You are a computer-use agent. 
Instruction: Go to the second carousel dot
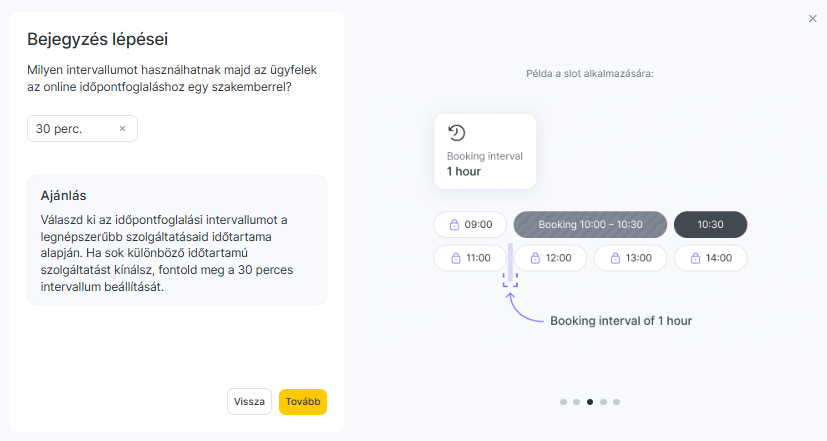tap(577, 402)
